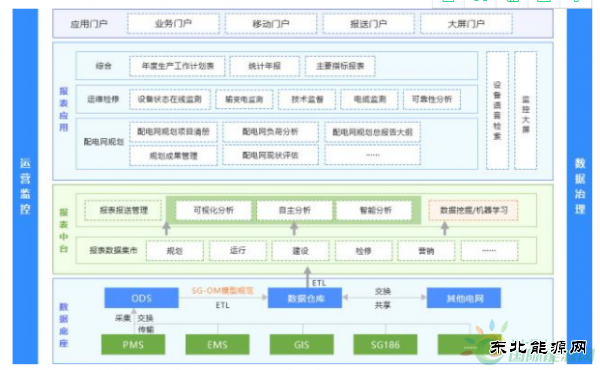The width and height of the screenshot is (600, 370).
Task: Select the green GIS block
Action: coord(302,344)
